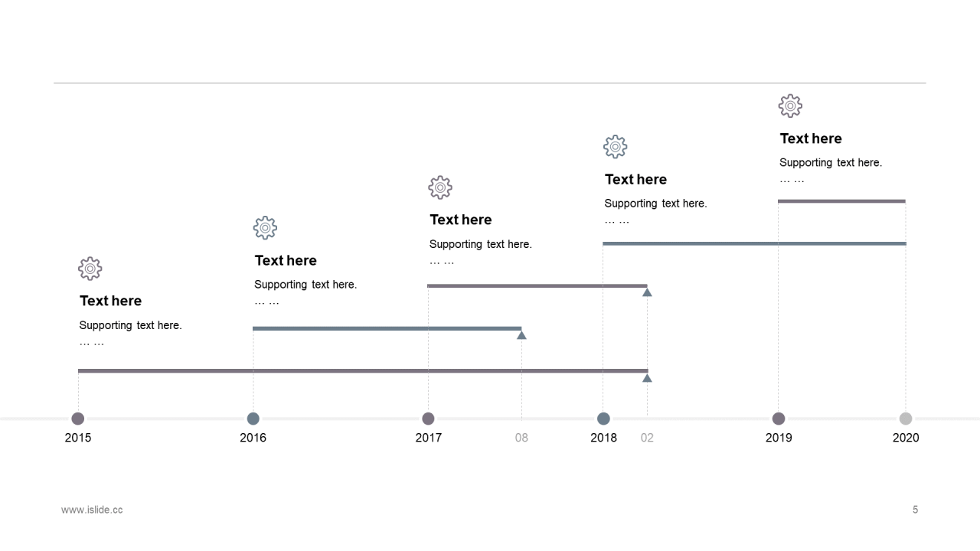Click the 2016 timeline dot
The image size is (980, 551).
pyautogui.click(x=253, y=419)
